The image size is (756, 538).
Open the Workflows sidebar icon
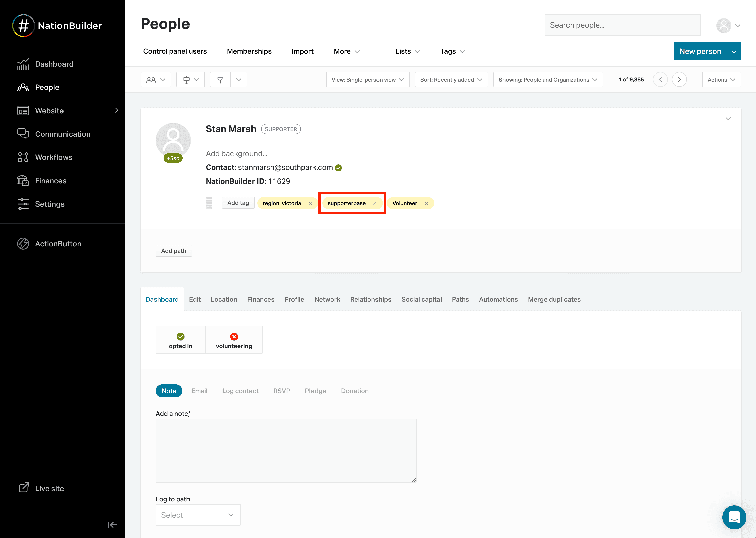tap(23, 157)
